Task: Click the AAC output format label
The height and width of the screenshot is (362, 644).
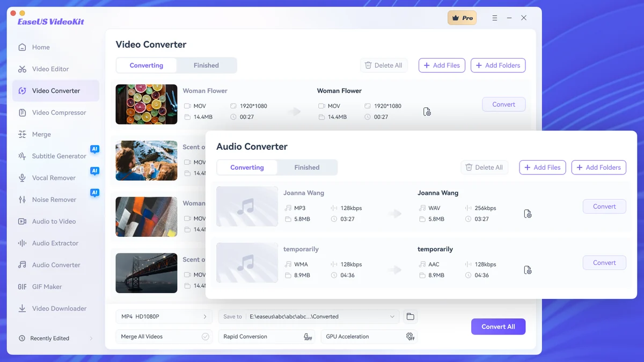Action: (434, 264)
